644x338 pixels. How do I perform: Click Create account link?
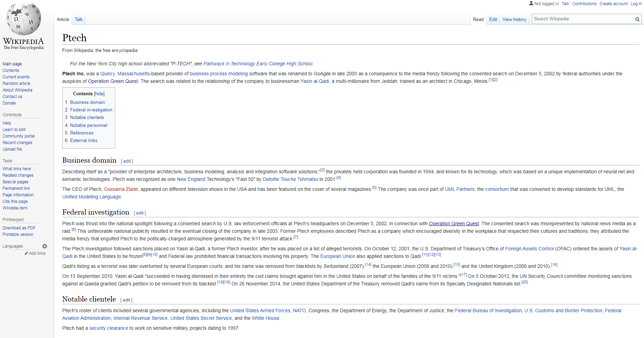(x=613, y=4)
